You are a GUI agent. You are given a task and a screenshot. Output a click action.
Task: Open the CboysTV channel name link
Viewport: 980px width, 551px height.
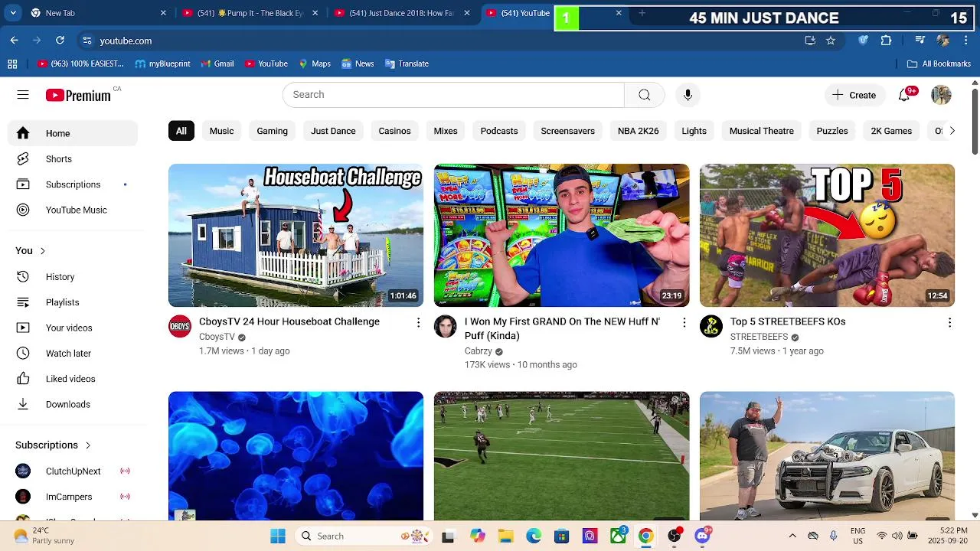[217, 337]
